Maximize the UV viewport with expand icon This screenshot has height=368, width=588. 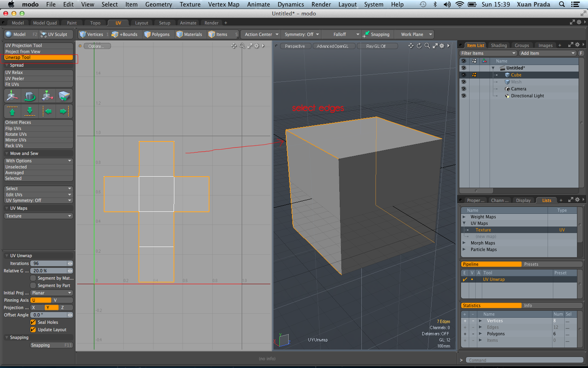click(249, 46)
